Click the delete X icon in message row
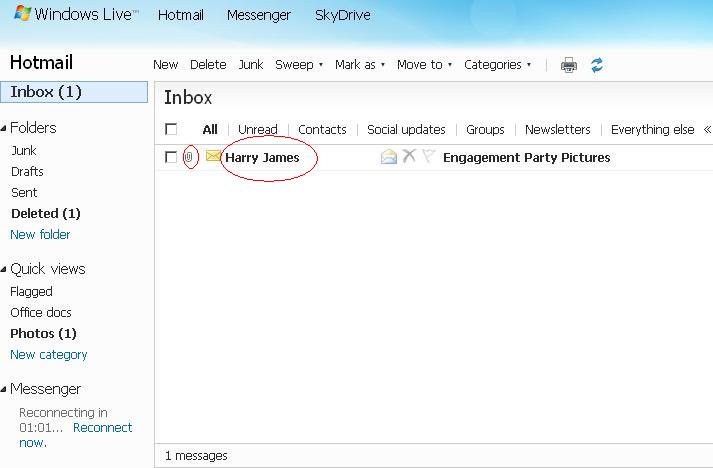This screenshot has height=468, width=713. coord(409,157)
